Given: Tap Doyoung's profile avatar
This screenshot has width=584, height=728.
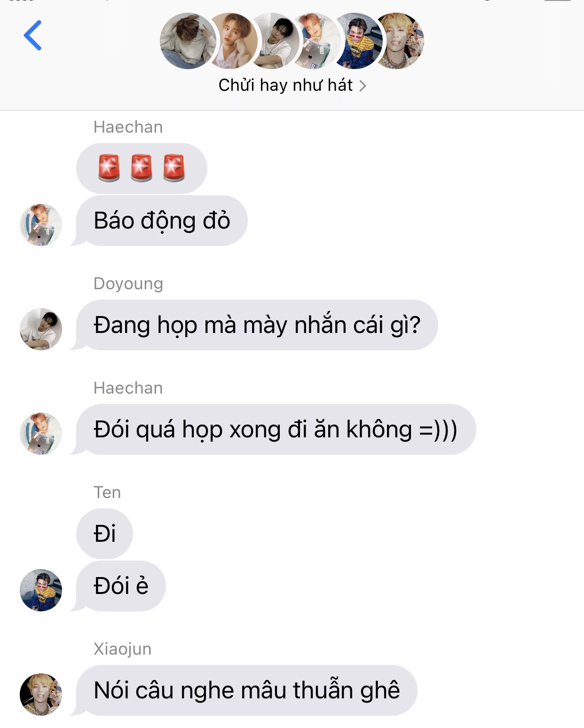Looking at the screenshot, I should click(x=41, y=329).
